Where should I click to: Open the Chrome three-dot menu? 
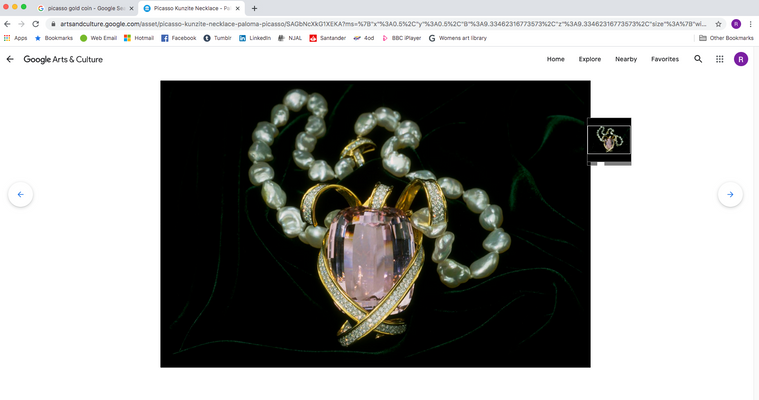pos(751,24)
